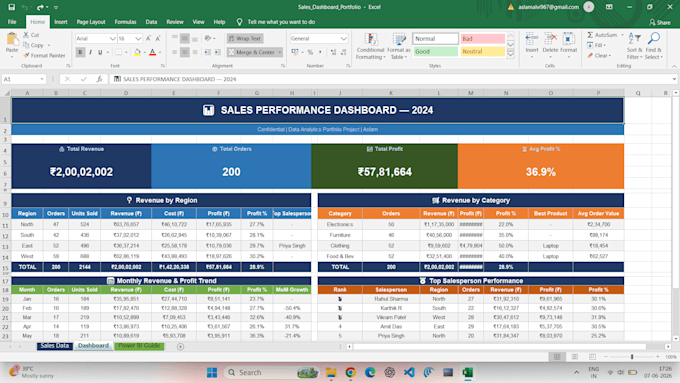Apply the Good cell style
The width and height of the screenshot is (680, 383).
point(435,52)
